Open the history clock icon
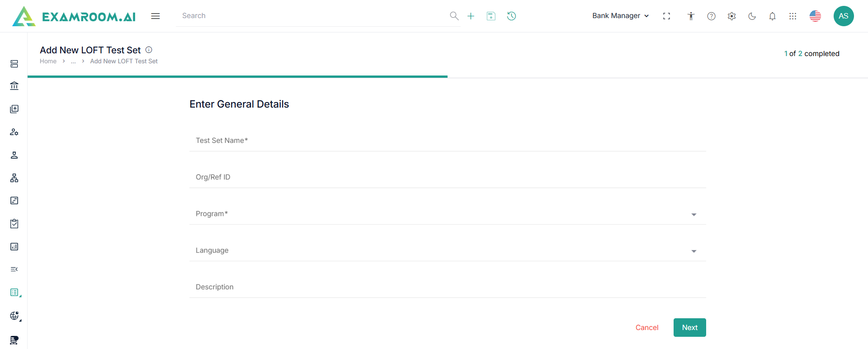 [511, 16]
